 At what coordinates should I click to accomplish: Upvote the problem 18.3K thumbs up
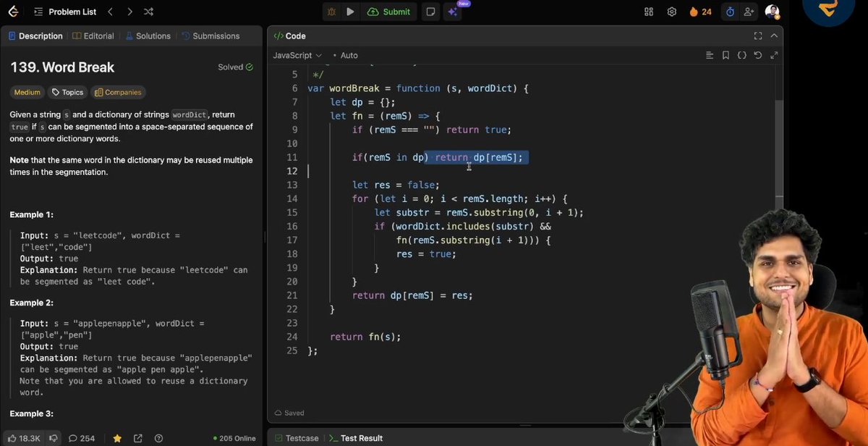[x=25, y=438]
